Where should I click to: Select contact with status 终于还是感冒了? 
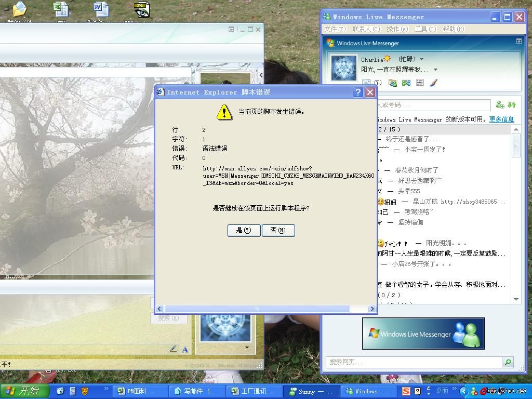coord(444,139)
